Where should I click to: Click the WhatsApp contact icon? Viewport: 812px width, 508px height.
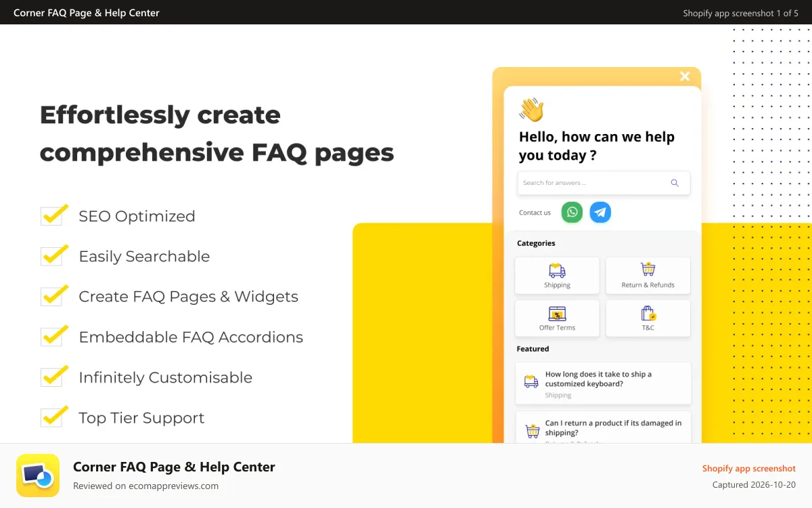[x=572, y=212]
